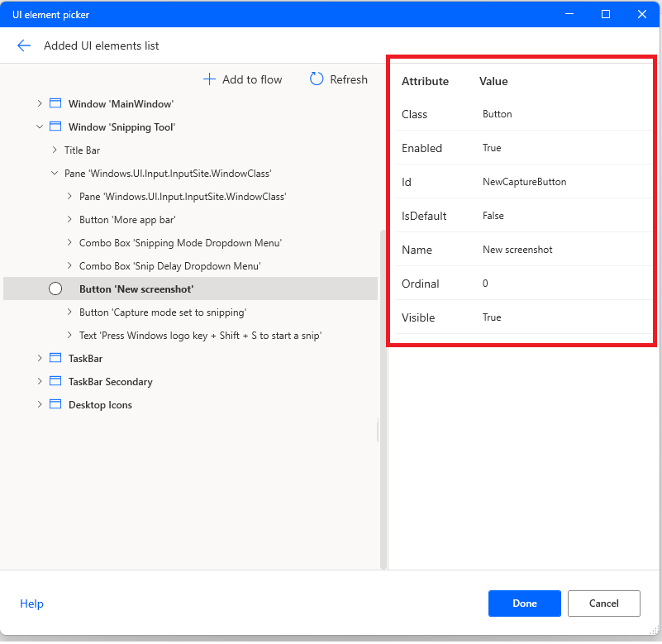Select Button 'More app bar' tree item

127,219
